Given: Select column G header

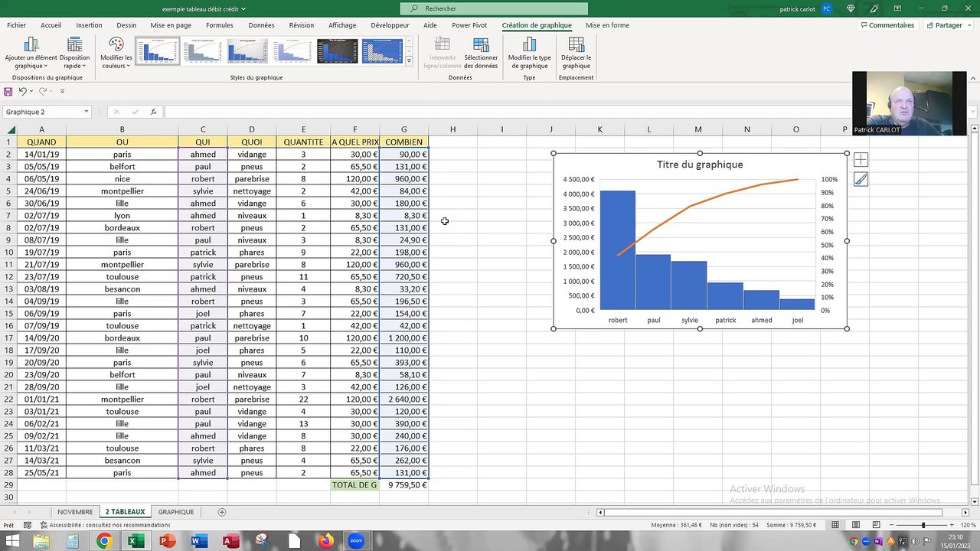Looking at the screenshot, I should [x=403, y=129].
